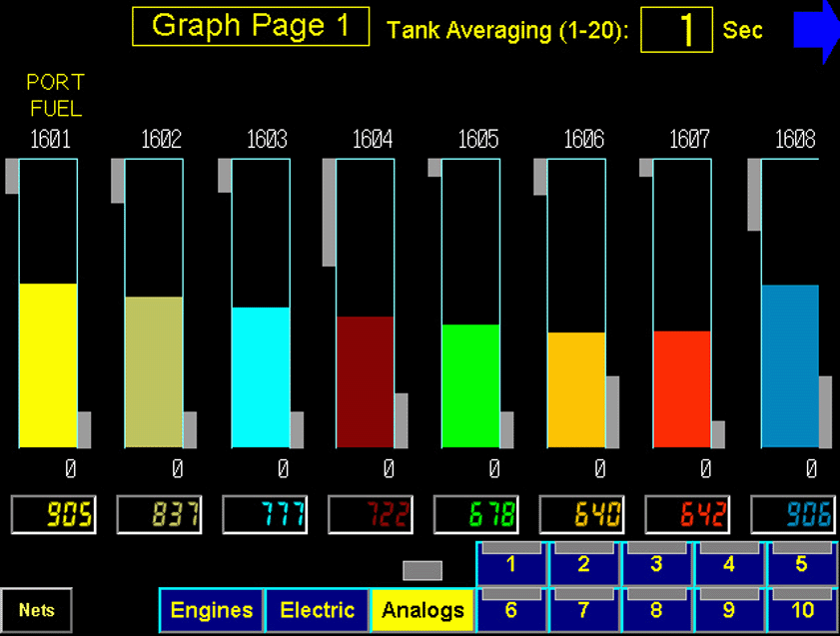Open the Electric page
The width and height of the screenshot is (840, 636).
[317, 610]
